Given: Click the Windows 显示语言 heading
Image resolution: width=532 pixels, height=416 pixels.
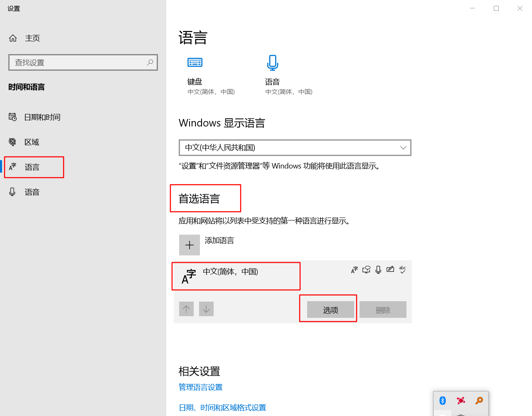Looking at the screenshot, I should 222,123.
